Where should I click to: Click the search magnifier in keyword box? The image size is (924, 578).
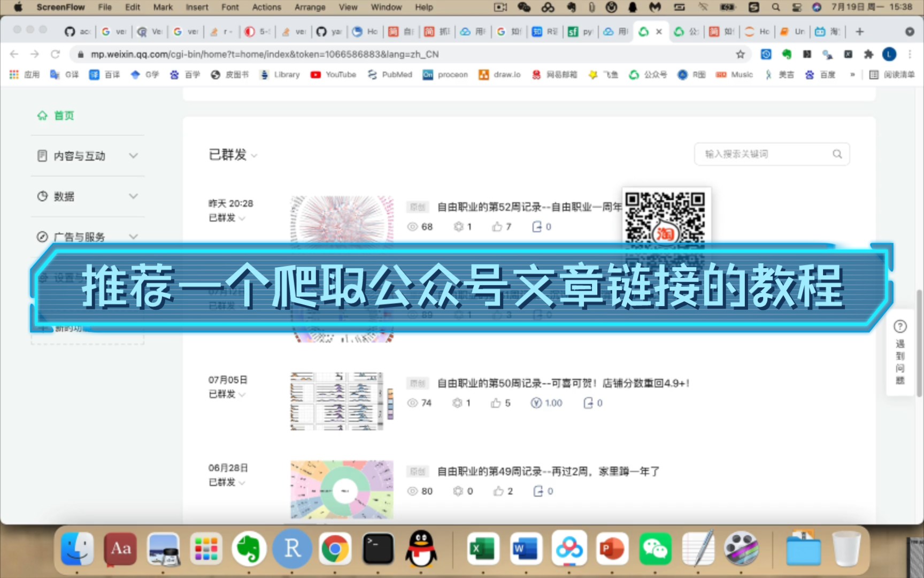[x=837, y=154]
